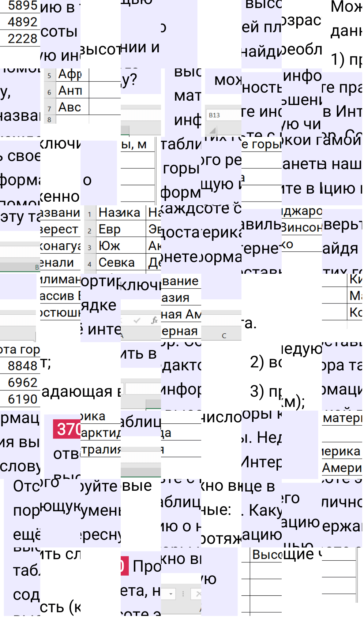Select row header 1 beside Назика
The width and height of the screenshot is (364, 617).
pyautogui.click(x=90, y=214)
